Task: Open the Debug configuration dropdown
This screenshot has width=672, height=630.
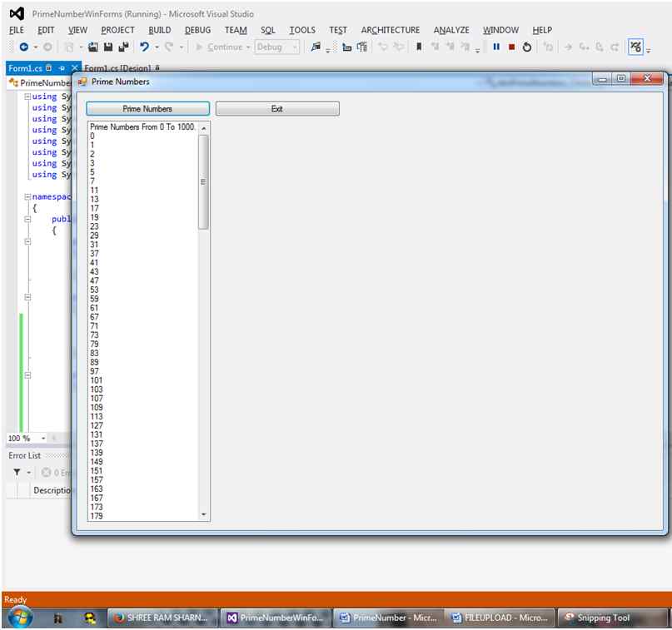Action: [295, 47]
